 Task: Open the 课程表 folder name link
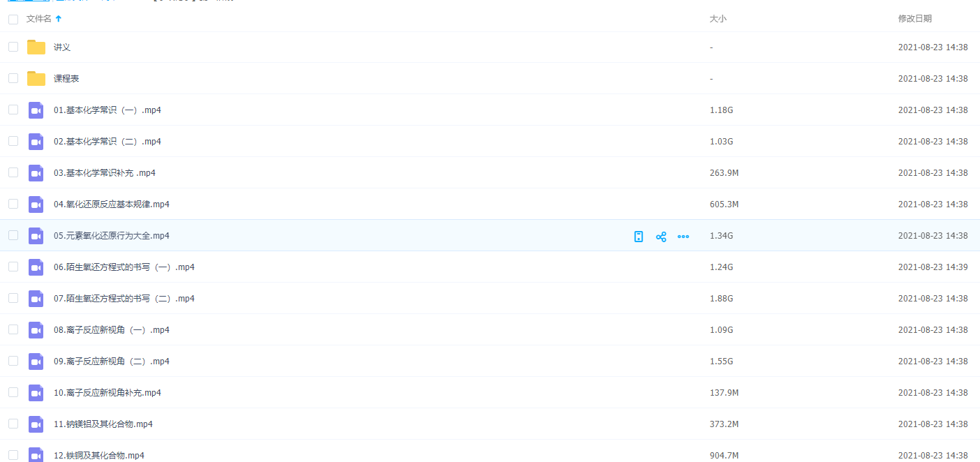click(x=66, y=79)
